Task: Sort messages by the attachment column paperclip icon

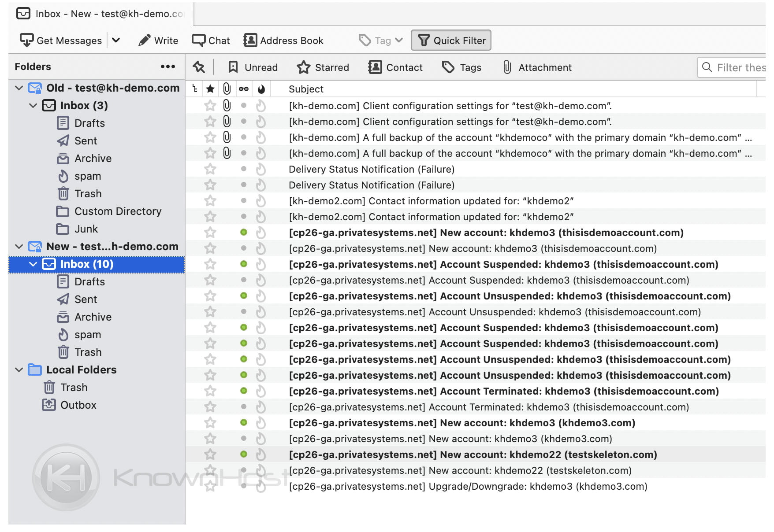Action: (x=227, y=89)
